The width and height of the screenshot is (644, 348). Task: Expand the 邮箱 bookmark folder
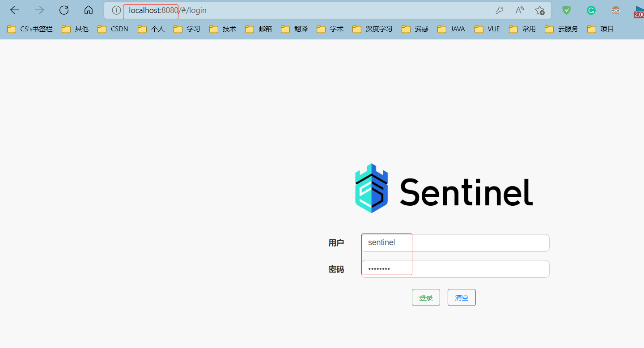tap(258, 29)
